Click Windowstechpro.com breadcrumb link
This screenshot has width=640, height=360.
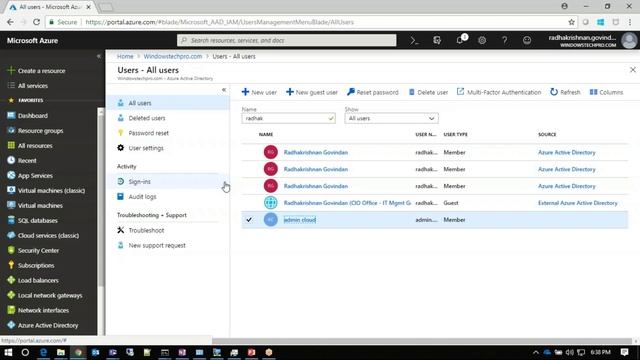click(173, 56)
